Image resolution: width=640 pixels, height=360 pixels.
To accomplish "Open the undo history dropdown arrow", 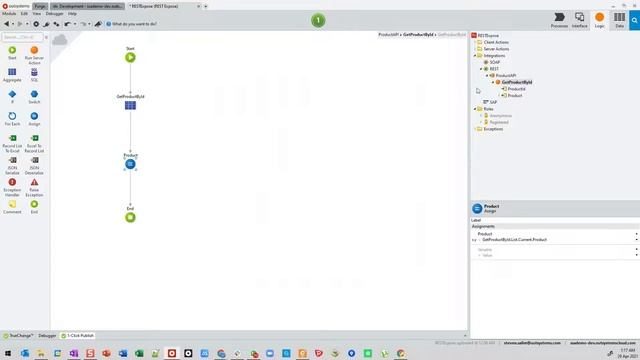I will pyautogui.click(x=75, y=24).
